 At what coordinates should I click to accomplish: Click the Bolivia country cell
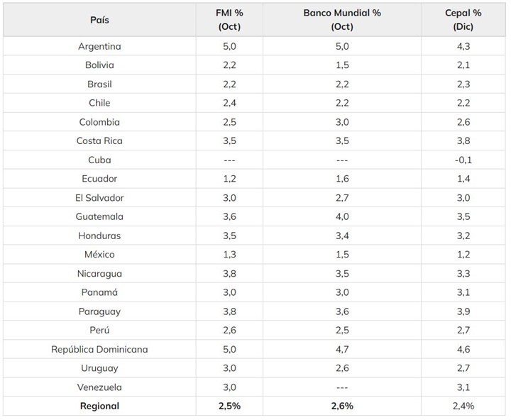99,65
